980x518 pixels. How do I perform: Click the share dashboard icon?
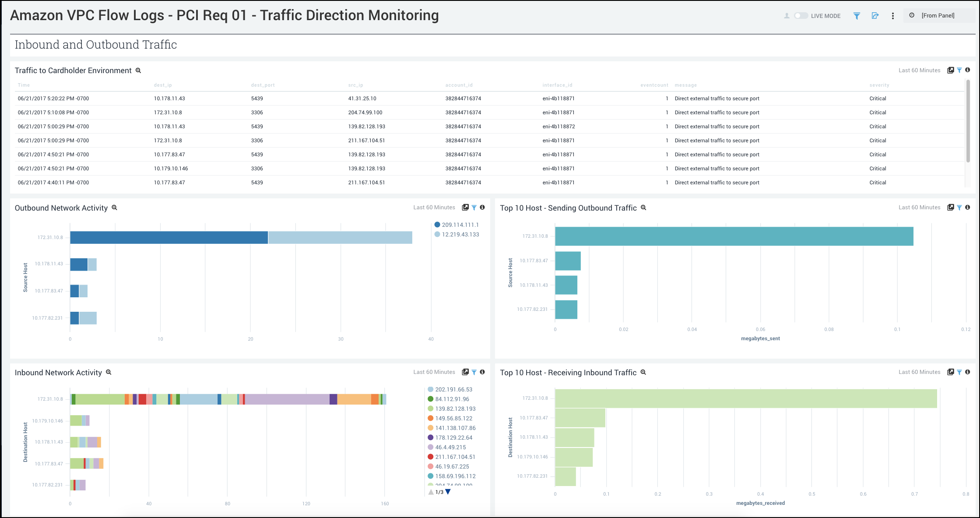click(x=875, y=16)
